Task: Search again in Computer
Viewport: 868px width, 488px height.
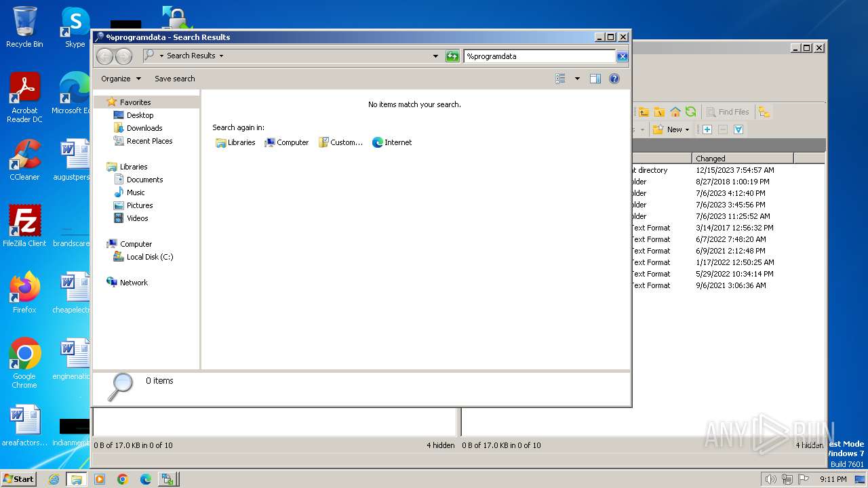Action: coord(286,142)
